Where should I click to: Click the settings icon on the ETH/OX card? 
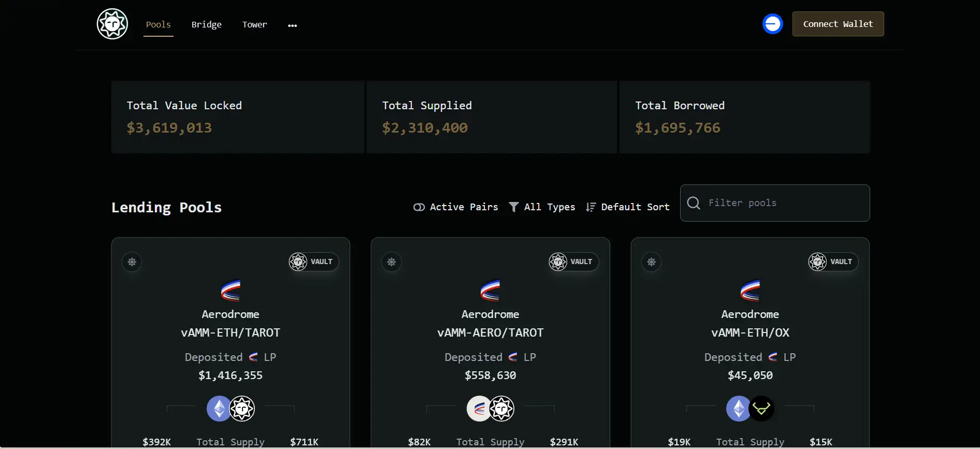(652, 262)
